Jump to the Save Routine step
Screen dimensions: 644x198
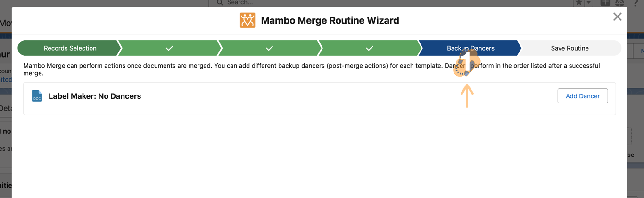tap(570, 48)
